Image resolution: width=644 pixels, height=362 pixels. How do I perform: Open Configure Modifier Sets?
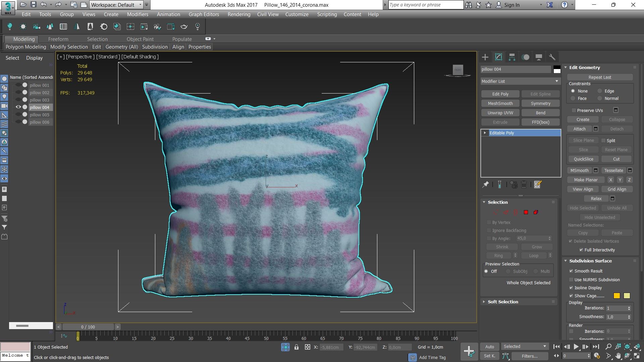click(x=538, y=184)
